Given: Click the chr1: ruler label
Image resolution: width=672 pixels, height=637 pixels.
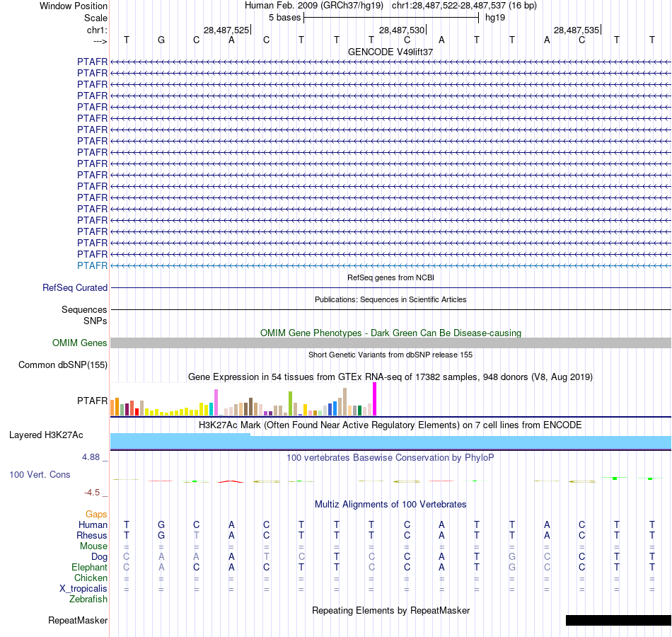Looking at the screenshot, I should (x=97, y=30).
